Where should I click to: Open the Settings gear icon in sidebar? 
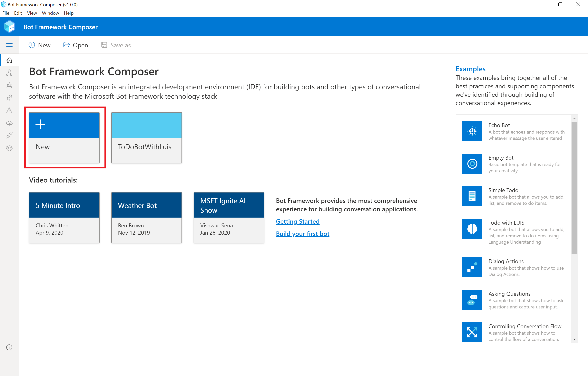9,148
